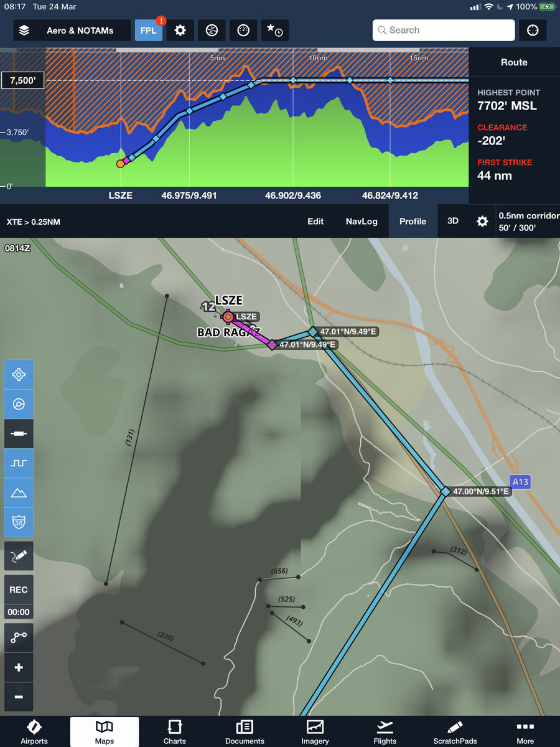Expand the 0.5nm corridor width options
This screenshot has height=747, width=560.
point(528,222)
